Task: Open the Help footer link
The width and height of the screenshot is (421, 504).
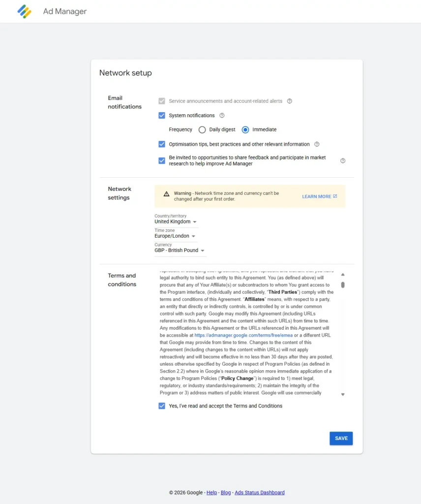Action: (x=211, y=492)
